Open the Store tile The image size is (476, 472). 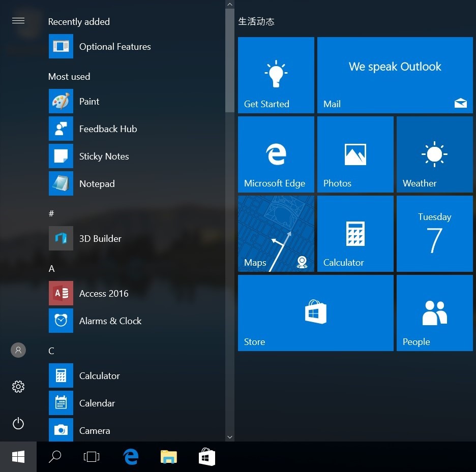(x=316, y=313)
